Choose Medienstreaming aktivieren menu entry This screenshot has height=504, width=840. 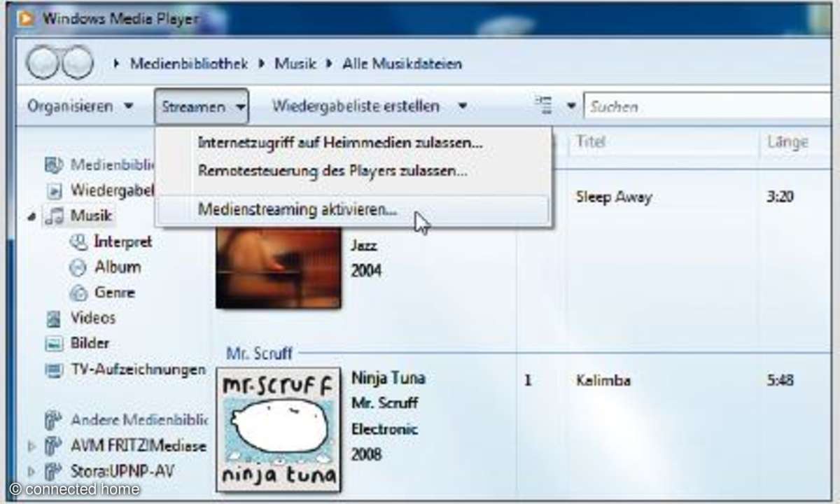pyautogui.click(x=352, y=210)
